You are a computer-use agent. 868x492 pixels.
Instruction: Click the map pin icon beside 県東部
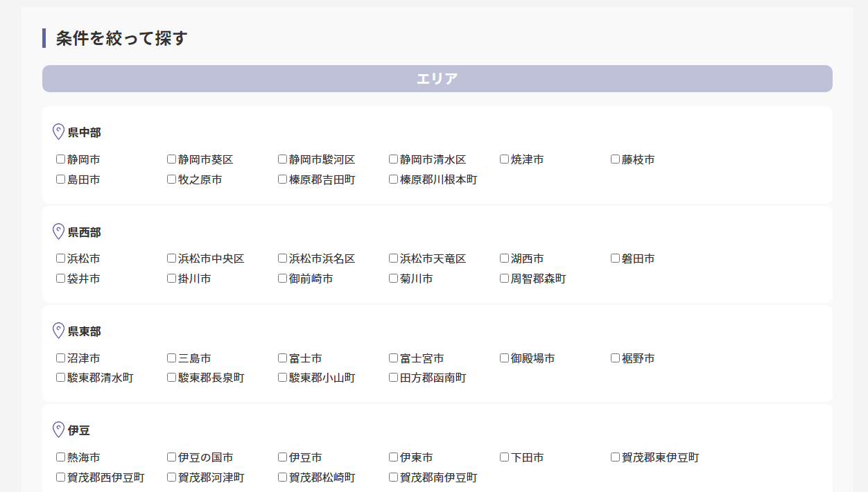point(58,331)
